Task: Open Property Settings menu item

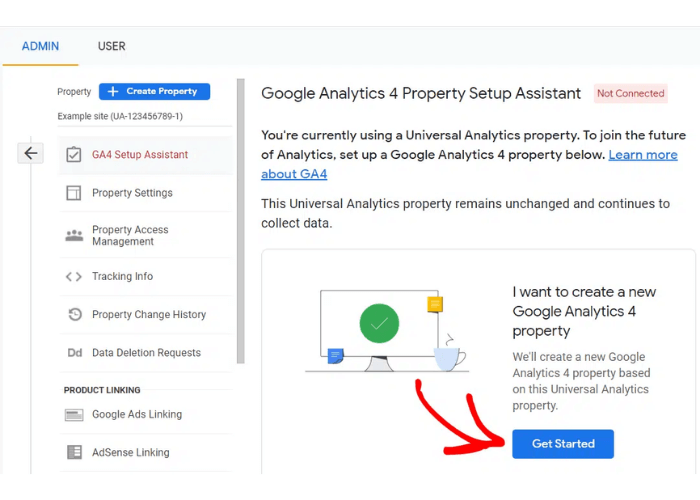Action: [145, 193]
